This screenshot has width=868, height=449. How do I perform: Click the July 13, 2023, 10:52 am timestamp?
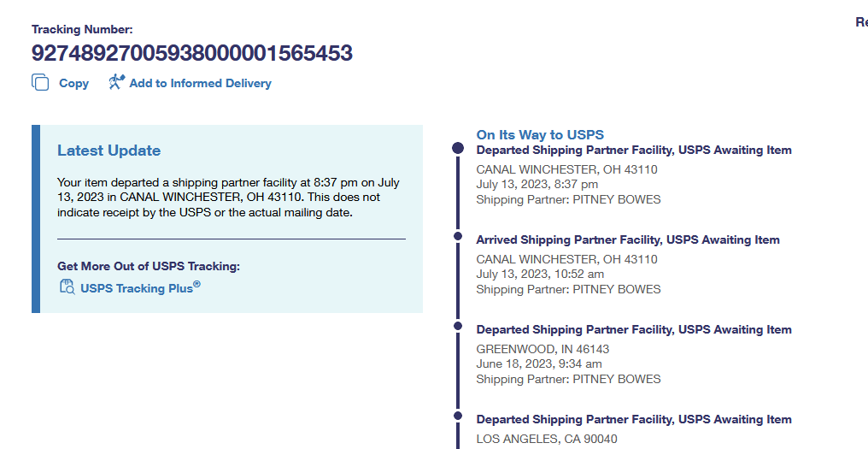click(x=540, y=275)
